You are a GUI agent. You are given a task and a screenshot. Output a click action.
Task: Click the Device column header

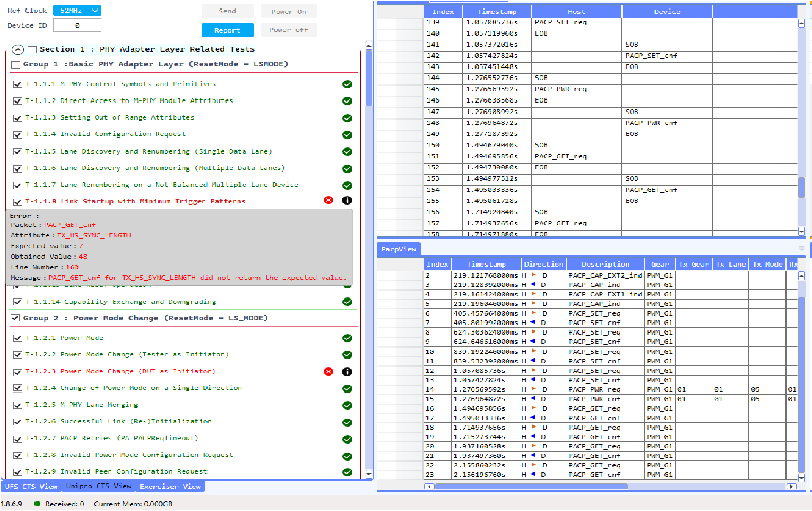click(x=667, y=12)
